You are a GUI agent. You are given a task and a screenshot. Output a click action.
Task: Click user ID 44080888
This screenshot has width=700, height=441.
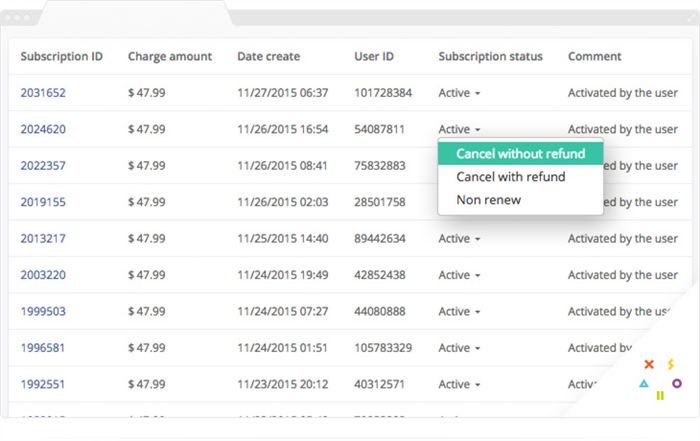pos(380,312)
